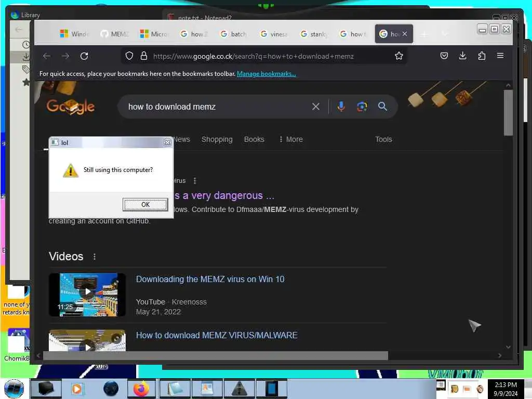This screenshot has width=532, height=399.
Task: List all tabs with the chevron button
Action: pyautogui.click(x=445, y=34)
